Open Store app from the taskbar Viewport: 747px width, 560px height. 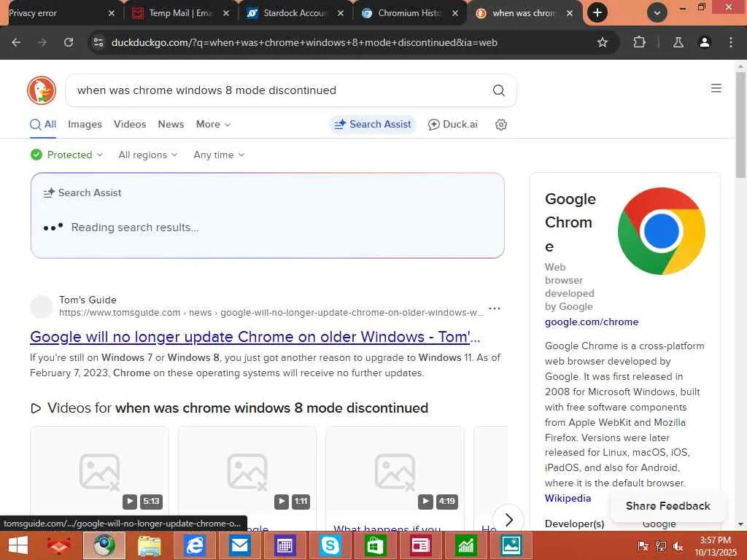[375, 545]
